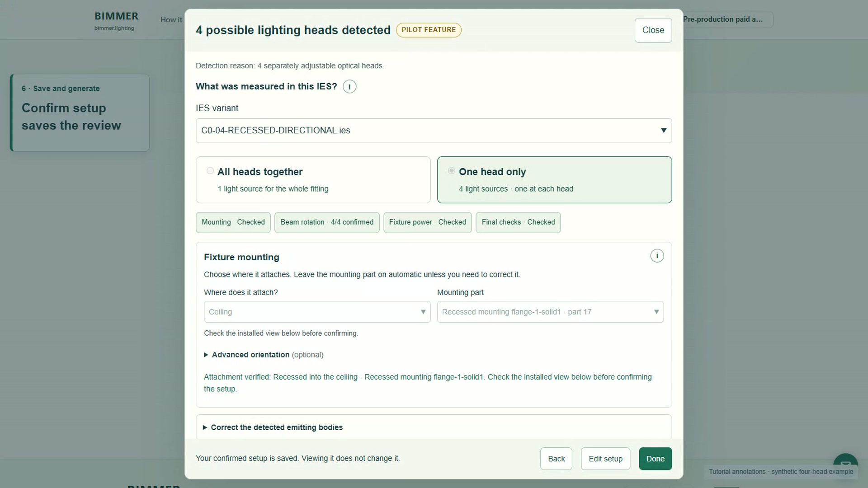868x488 pixels.
Task: Select the 'Mounting · Checked' step chip
Action: pyautogui.click(x=233, y=222)
